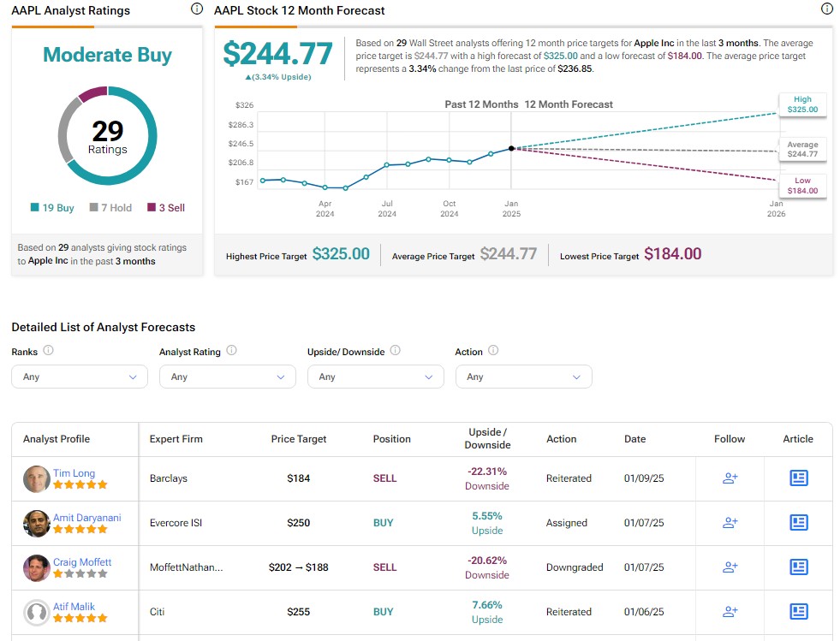Follow analyst Tim Long
This screenshot has height=641, width=840.
coord(730,478)
